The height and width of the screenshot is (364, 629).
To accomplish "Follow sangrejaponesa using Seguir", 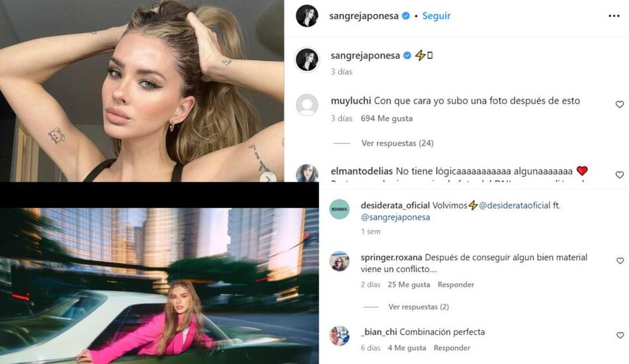I will click(x=436, y=16).
